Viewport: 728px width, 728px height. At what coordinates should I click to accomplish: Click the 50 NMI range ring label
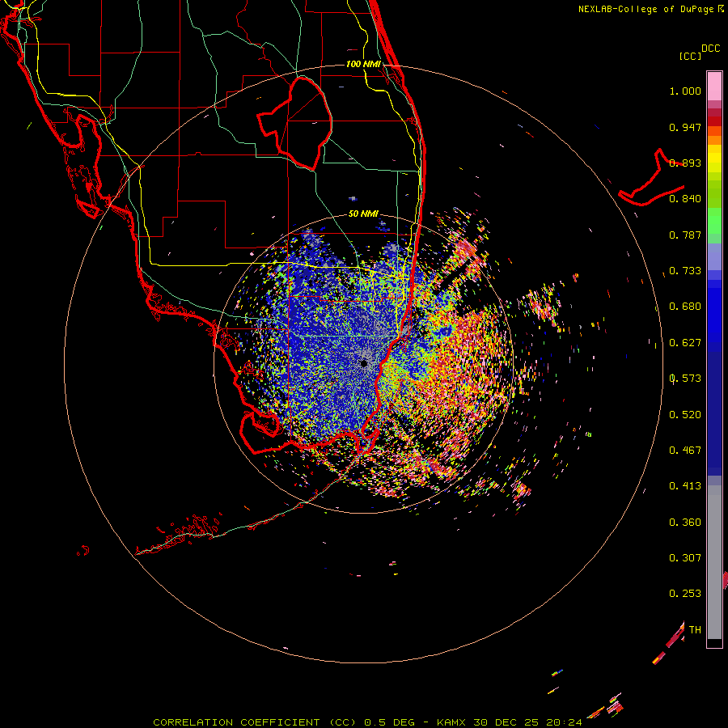tap(363, 214)
